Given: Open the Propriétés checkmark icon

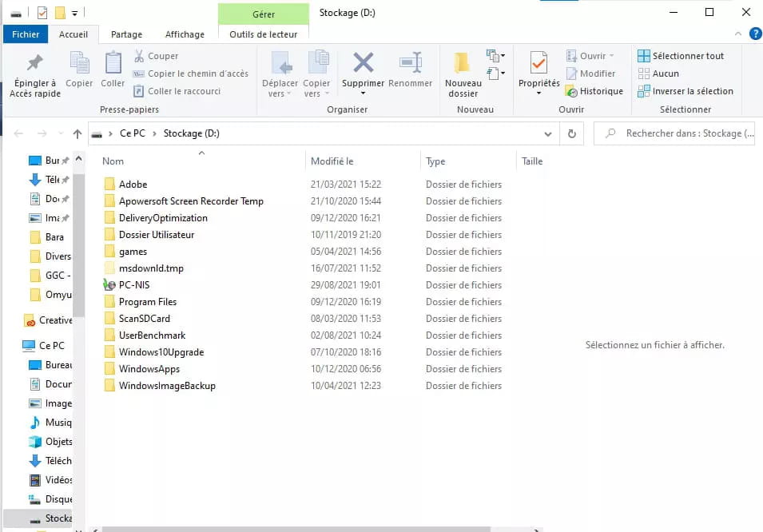Looking at the screenshot, I should click(538, 63).
